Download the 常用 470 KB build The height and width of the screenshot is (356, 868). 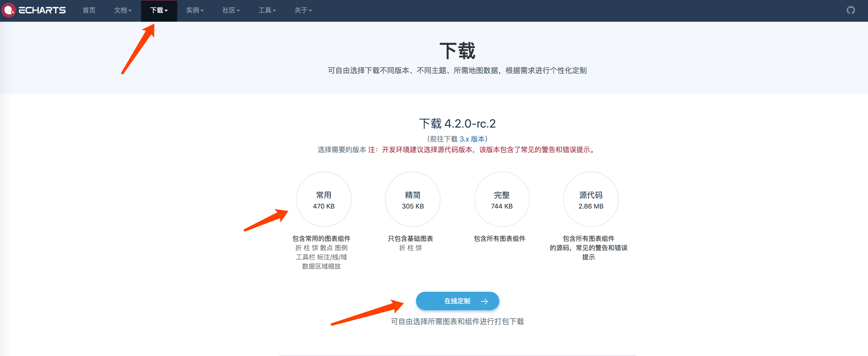pyautogui.click(x=324, y=199)
